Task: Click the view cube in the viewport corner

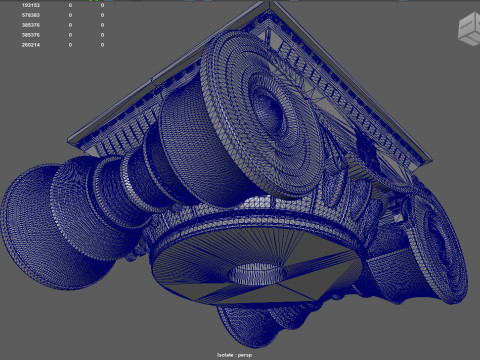Action: pos(469,29)
